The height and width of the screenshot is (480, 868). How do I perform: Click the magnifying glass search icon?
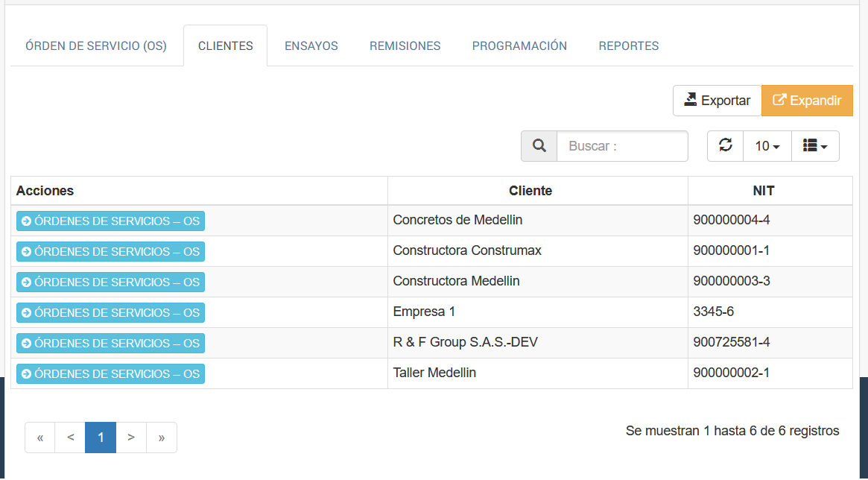coord(539,146)
